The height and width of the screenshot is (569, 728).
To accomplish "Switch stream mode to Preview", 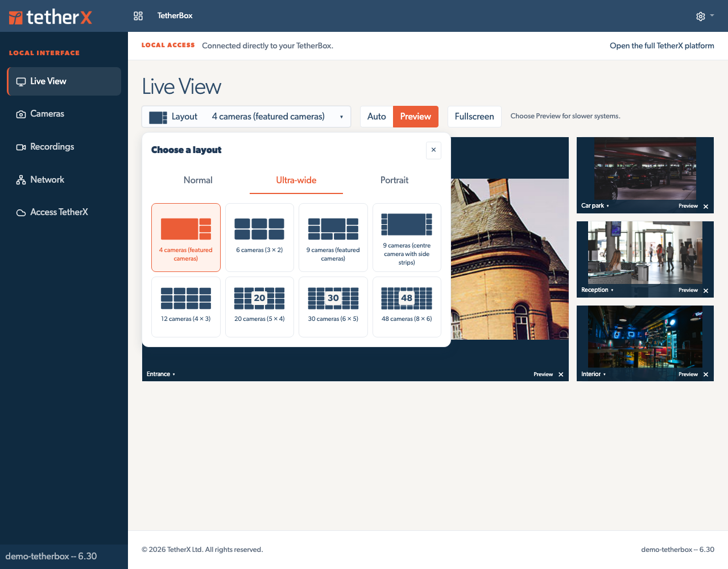I will coord(416,117).
